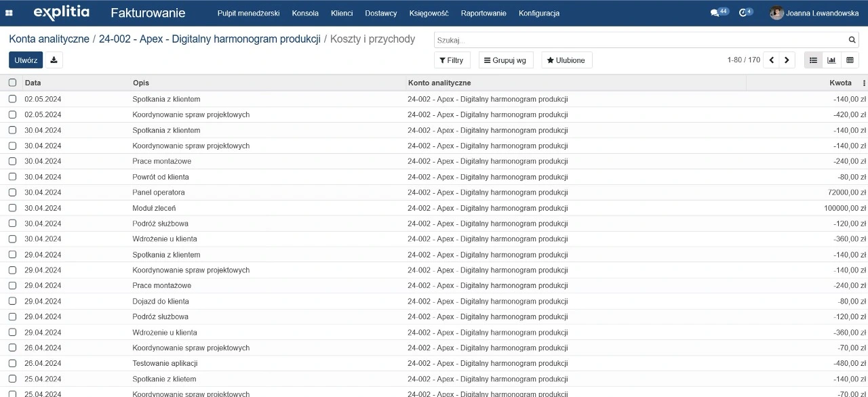The image size is (868, 397).
Task: Open the Raportowanie menu
Action: point(484,13)
